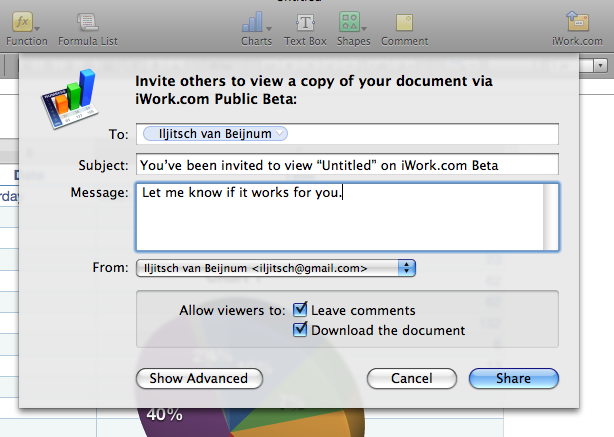The height and width of the screenshot is (437, 614).
Task: Cancel the sharing dialog
Action: tap(412, 378)
